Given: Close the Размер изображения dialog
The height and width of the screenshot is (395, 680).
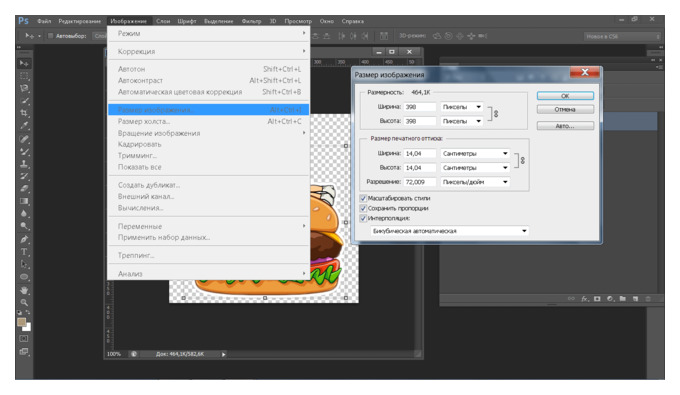Looking at the screenshot, I should click(585, 72).
